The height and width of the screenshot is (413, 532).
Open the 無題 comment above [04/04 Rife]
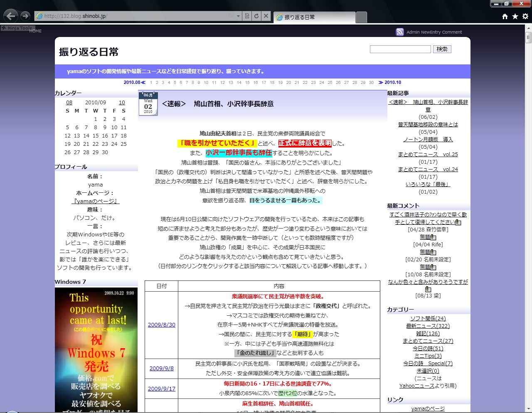(425, 237)
